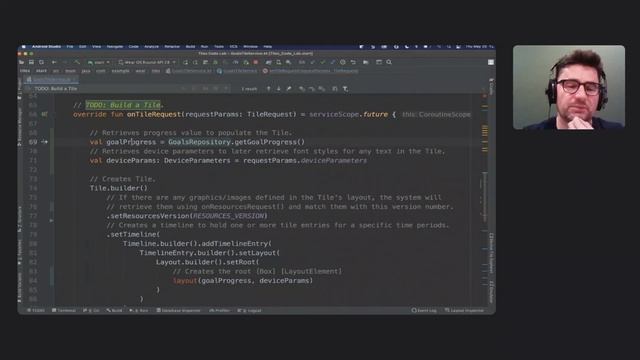The image size is (640, 360).
Task: Click the find bar filter funnel icon
Action: 345,89
